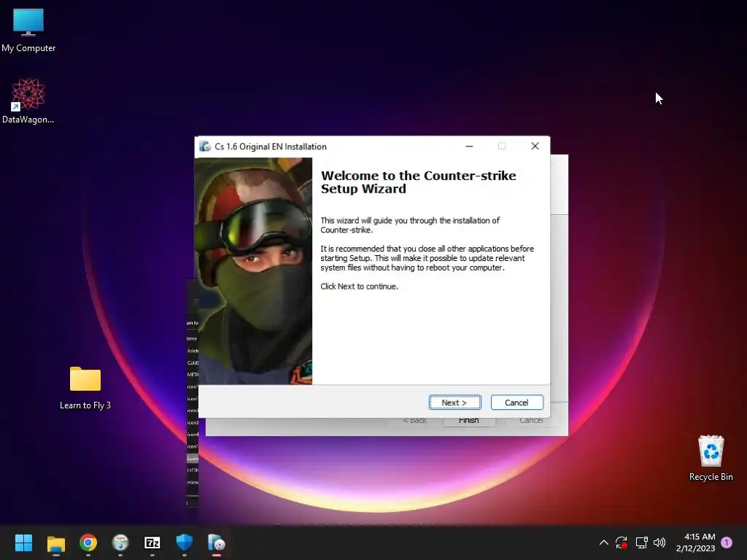
Task: Click the 'Click Next to continue.' text
Action: click(359, 286)
